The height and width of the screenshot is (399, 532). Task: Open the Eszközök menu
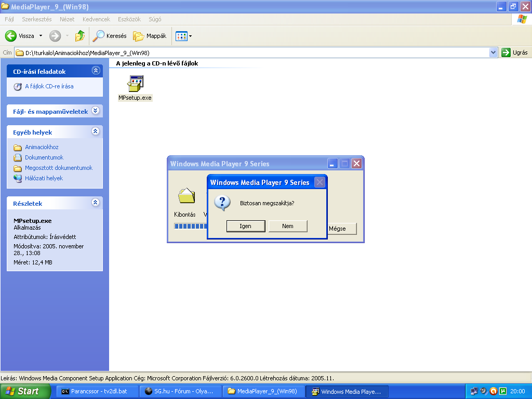click(129, 19)
